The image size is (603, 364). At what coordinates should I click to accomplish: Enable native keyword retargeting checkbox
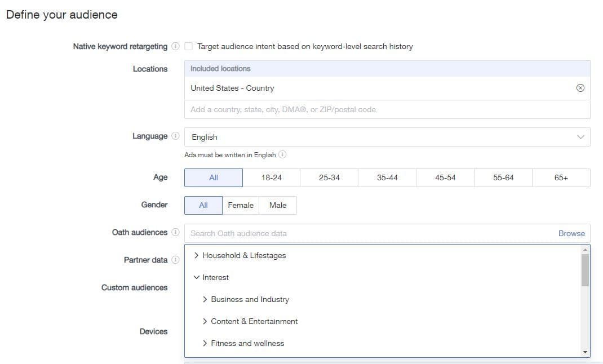[x=189, y=46]
